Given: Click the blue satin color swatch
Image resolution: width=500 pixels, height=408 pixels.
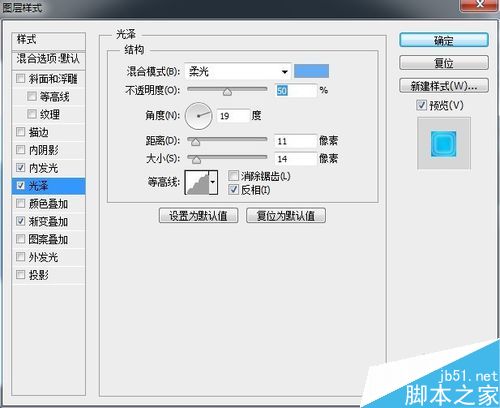Looking at the screenshot, I should click(311, 71).
